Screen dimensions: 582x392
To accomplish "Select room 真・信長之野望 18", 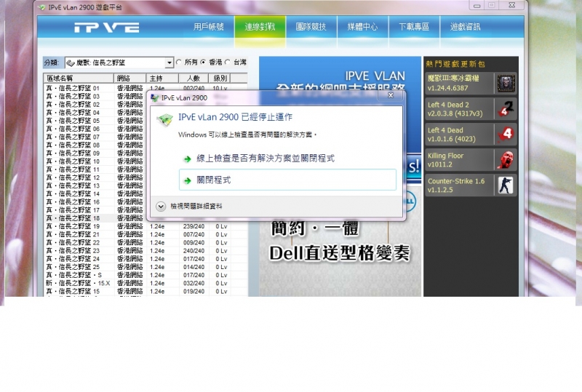I will 73,218.
